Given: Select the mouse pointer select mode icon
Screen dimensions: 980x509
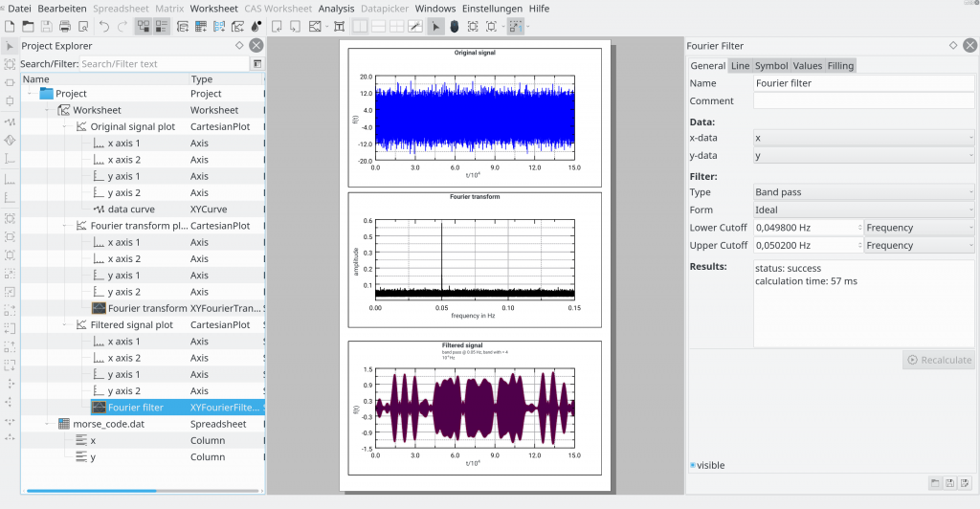Looking at the screenshot, I should (435, 27).
